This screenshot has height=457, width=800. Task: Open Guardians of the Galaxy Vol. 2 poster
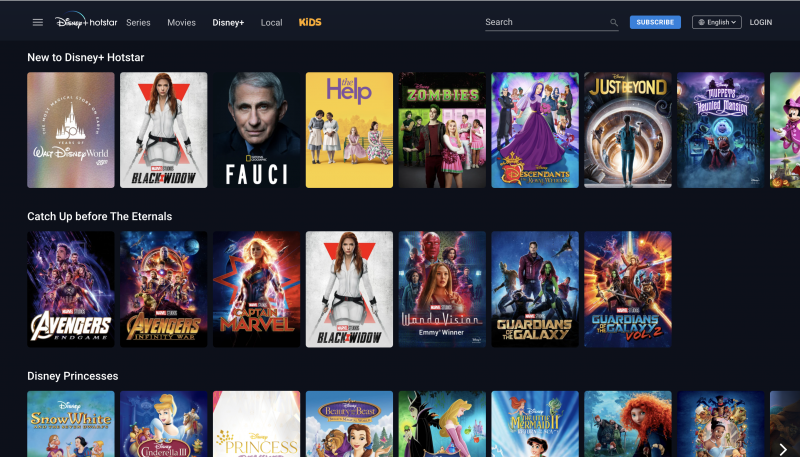(628, 289)
